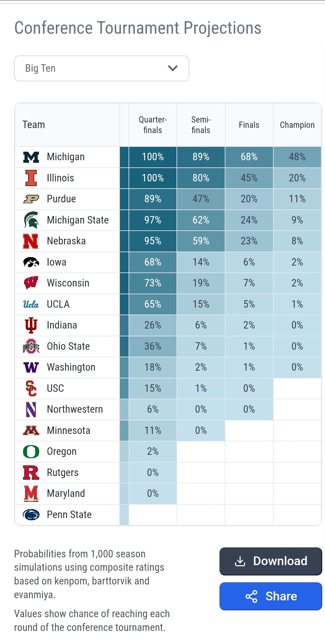Select the Champion column header
Screen dimensions: 325x644
click(x=297, y=125)
